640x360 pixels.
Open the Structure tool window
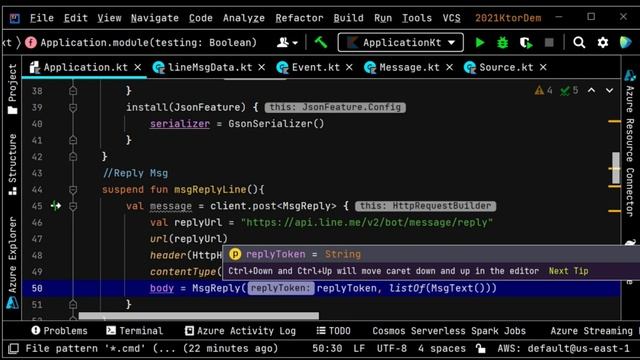pos(12,164)
